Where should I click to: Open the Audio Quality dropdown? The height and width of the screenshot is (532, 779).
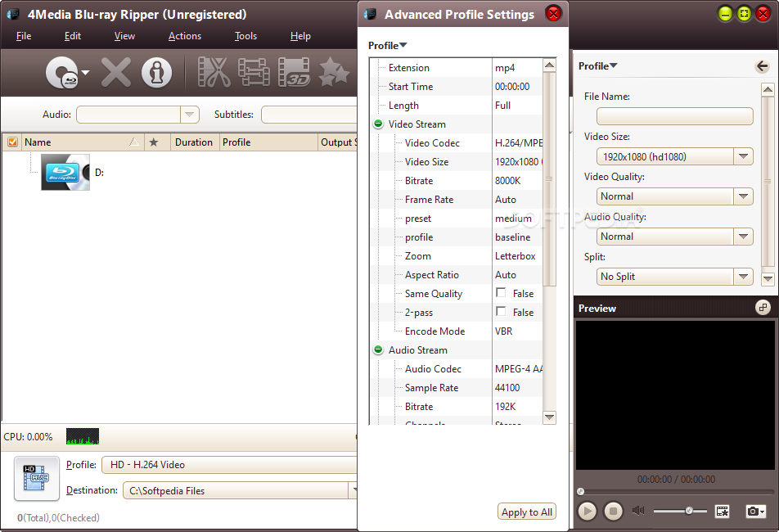tap(743, 237)
